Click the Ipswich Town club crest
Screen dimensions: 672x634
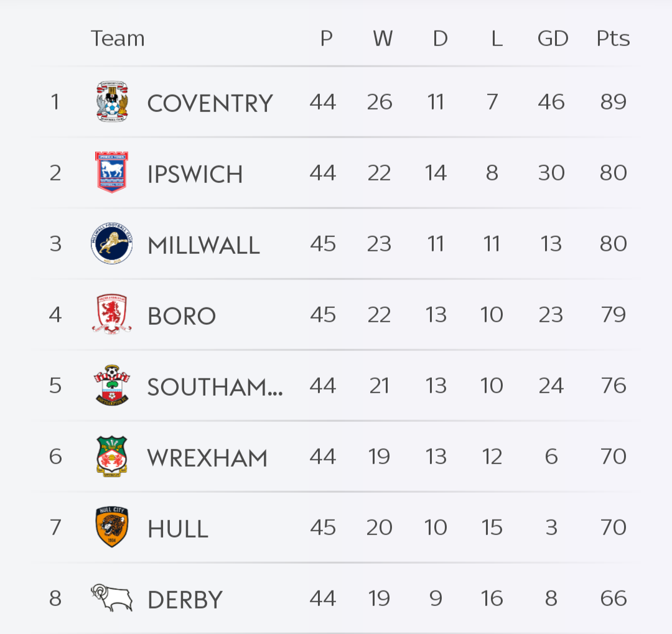tap(111, 172)
